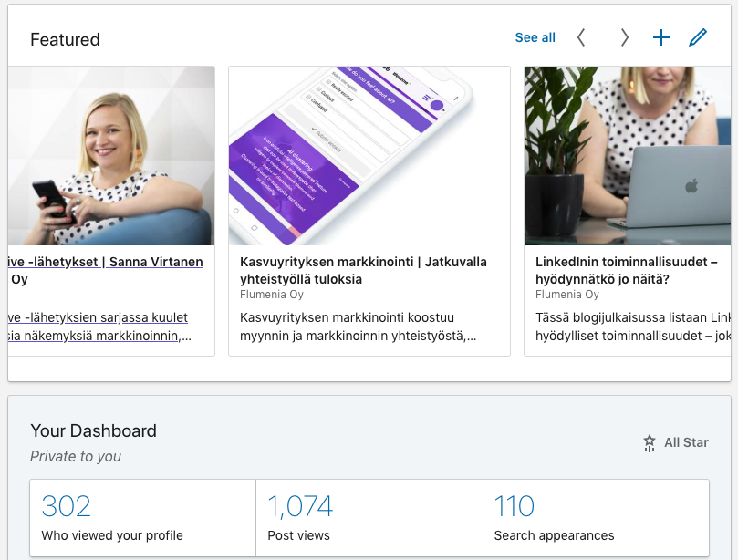Image resolution: width=738 pixels, height=560 pixels.
Task: Click the woman with laptop thumbnail
Action: click(x=628, y=155)
